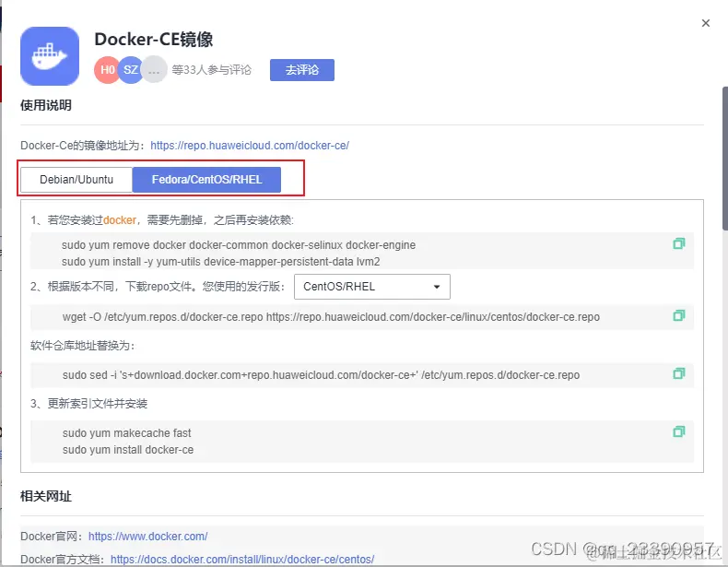Click the 软件仓库地址替换为 label
The height and width of the screenshot is (567, 728).
pos(83,346)
